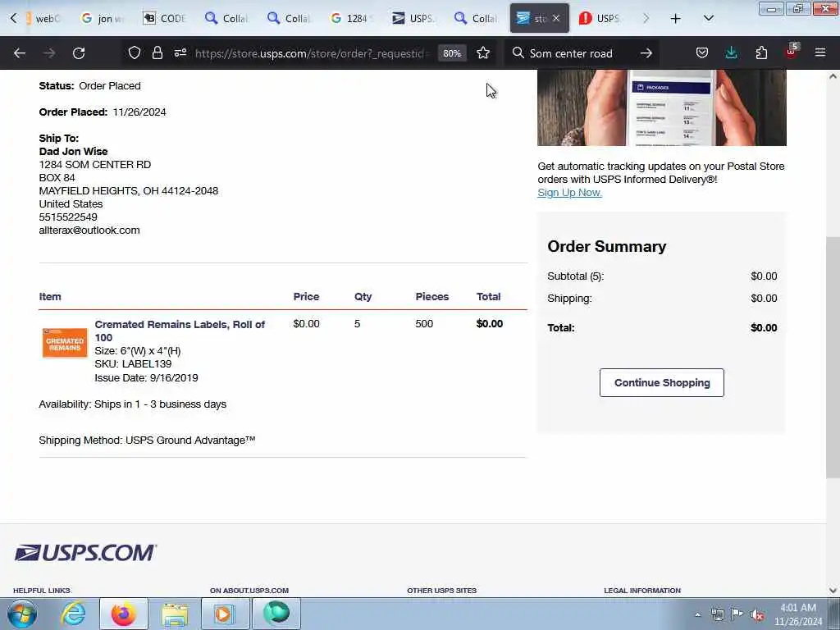Viewport: 840px width, 630px height.
Task: Click the HELPFUL LINKS footer heading
Action: coord(42,591)
